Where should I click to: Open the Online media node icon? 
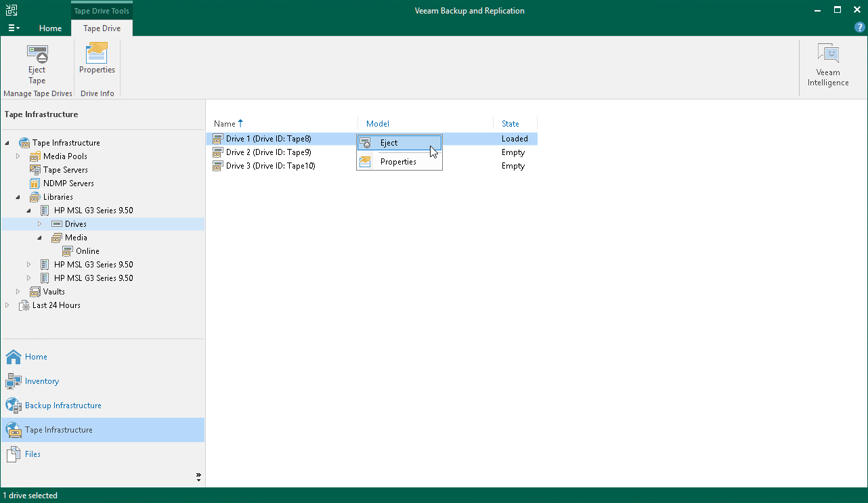(x=68, y=251)
